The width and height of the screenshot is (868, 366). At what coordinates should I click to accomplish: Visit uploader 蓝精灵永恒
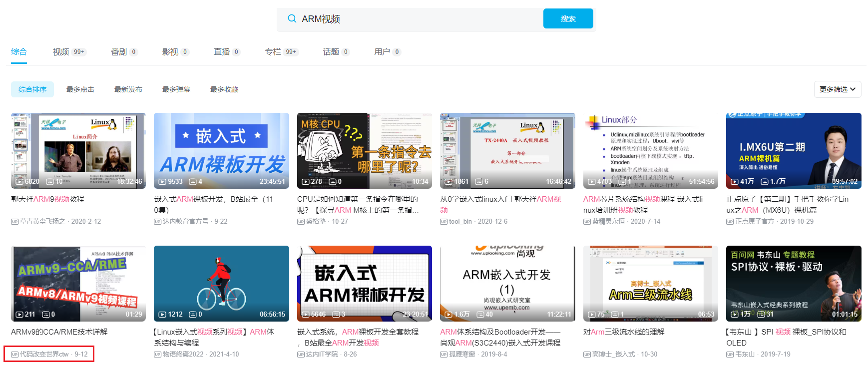click(x=608, y=221)
